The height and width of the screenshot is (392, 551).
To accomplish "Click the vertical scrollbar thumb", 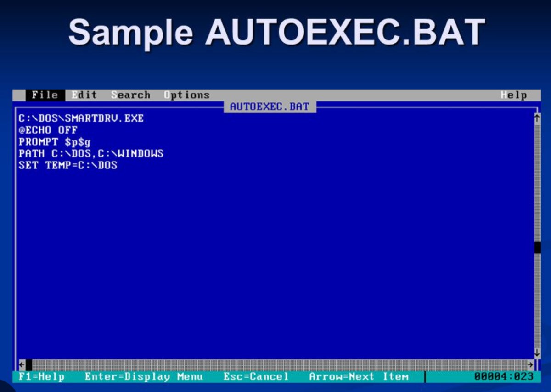I will [x=537, y=248].
